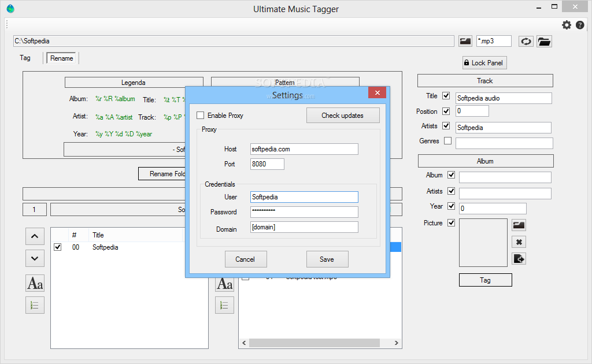Click the Tag button under Picture
The width and height of the screenshot is (592, 364).
click(486, 280)
